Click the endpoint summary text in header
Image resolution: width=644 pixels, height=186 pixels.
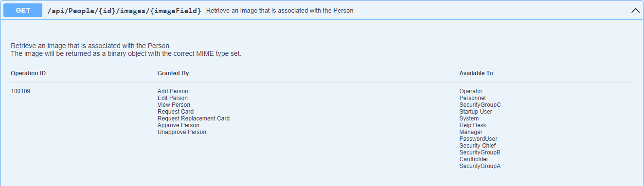(x=280, y=11)
